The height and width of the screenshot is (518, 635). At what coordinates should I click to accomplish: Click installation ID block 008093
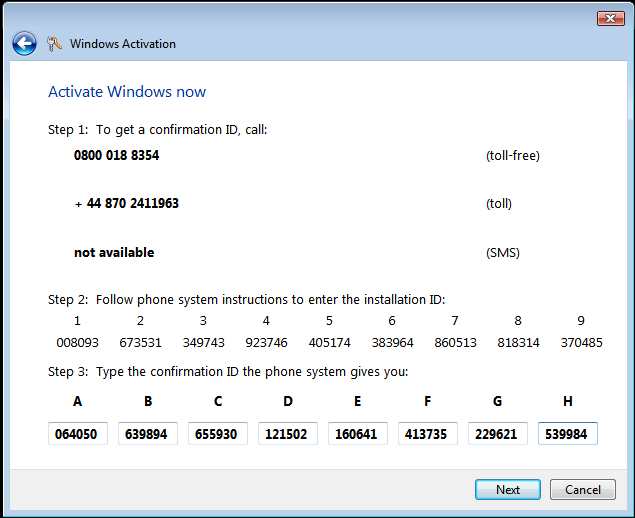coord(77,342)
